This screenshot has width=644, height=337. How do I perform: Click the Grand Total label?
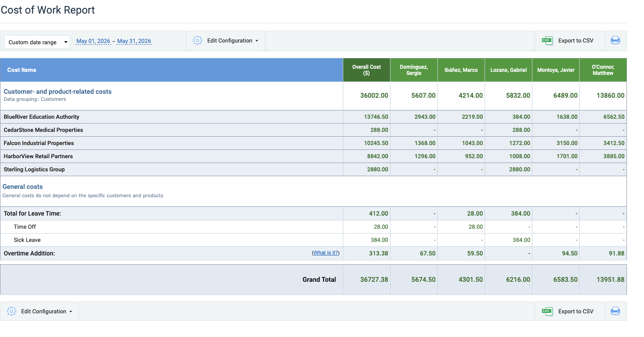point(319,280)
